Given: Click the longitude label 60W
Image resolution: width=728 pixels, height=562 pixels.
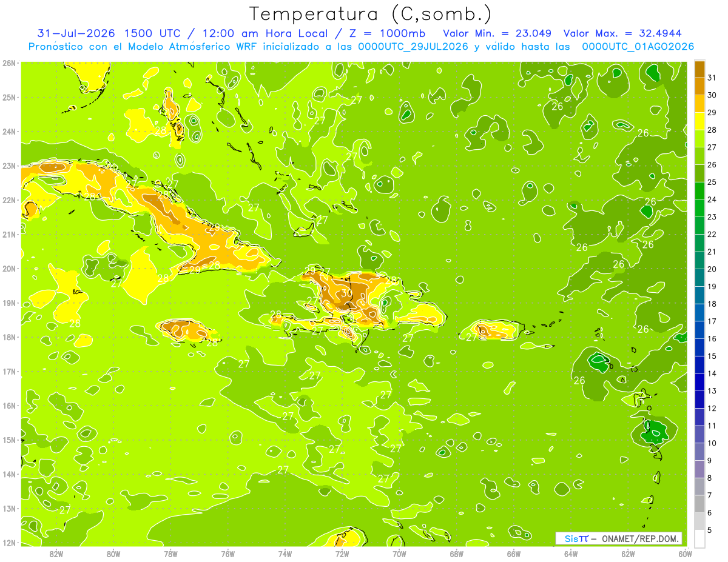Looking at the screenshot, I should (685, 554).
